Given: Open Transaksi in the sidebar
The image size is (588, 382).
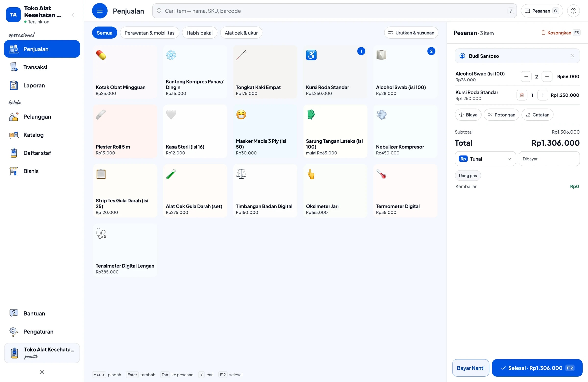Looking at the screenshot, I should coord(42,67).
